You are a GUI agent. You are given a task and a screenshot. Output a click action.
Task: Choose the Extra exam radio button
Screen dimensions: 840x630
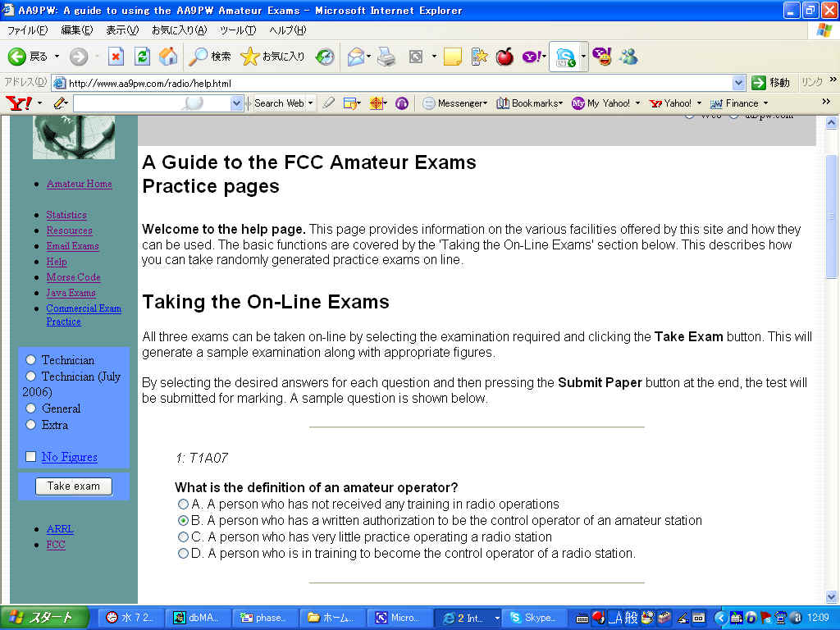click(x=31, y=425)
